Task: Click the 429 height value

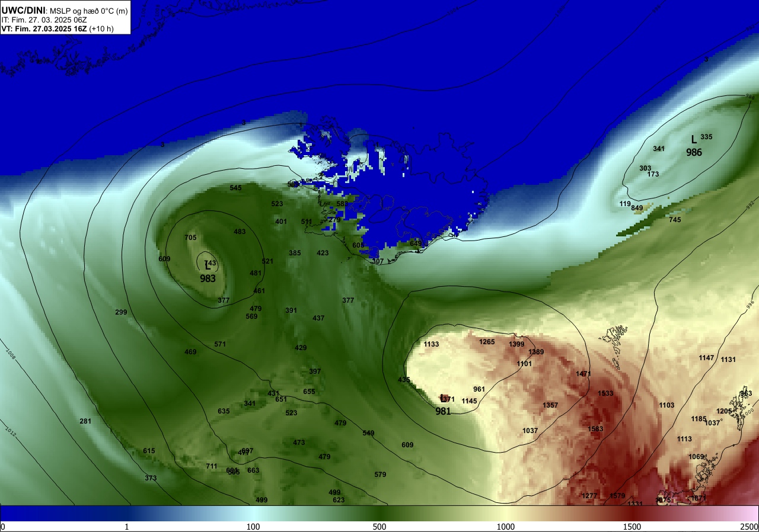Action: pos(301,348)
